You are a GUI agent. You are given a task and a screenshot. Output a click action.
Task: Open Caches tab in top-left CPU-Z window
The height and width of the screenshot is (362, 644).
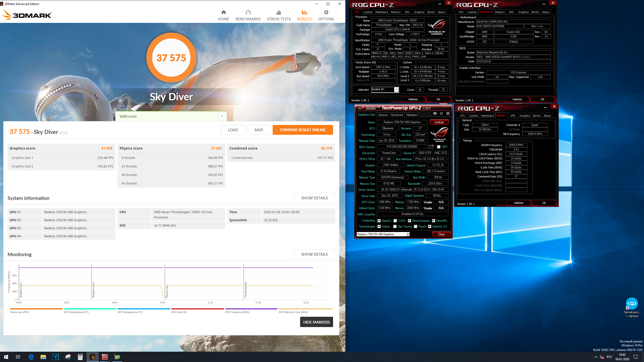click(x=368, y=12)
